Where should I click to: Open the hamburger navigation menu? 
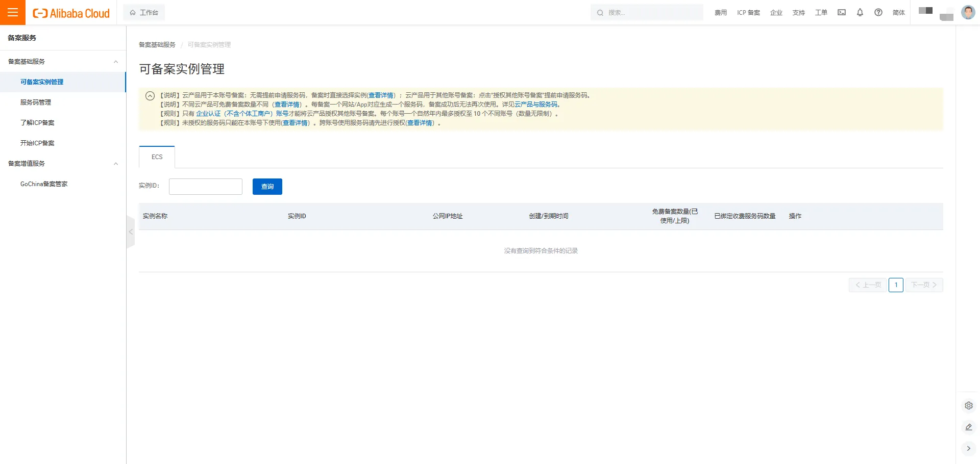click(13, 12)
